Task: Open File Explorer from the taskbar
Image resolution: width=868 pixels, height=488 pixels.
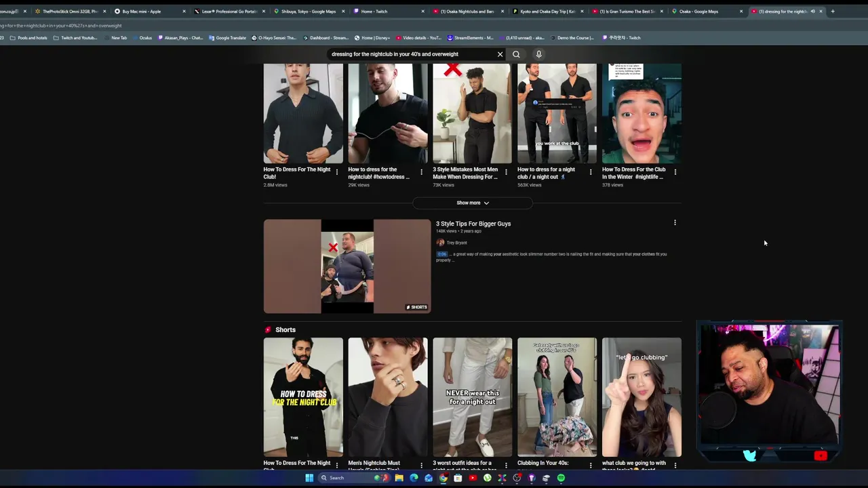Action: [399, 478]
